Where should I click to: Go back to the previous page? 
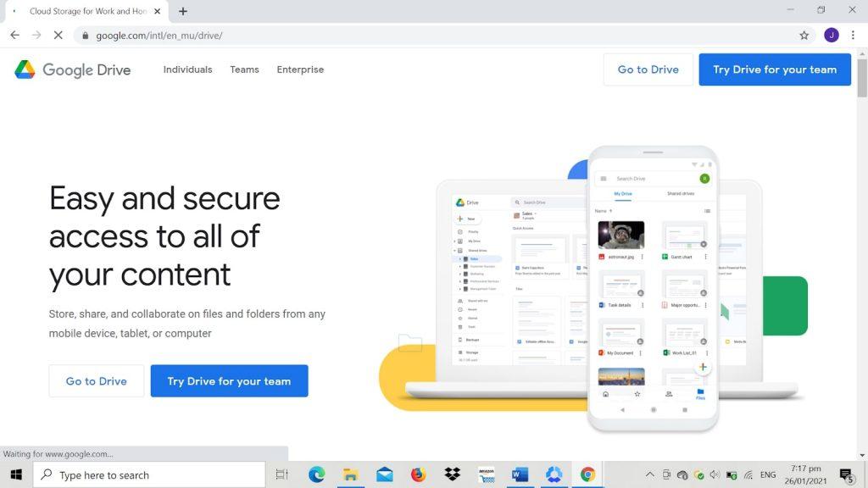coord(15,36)
